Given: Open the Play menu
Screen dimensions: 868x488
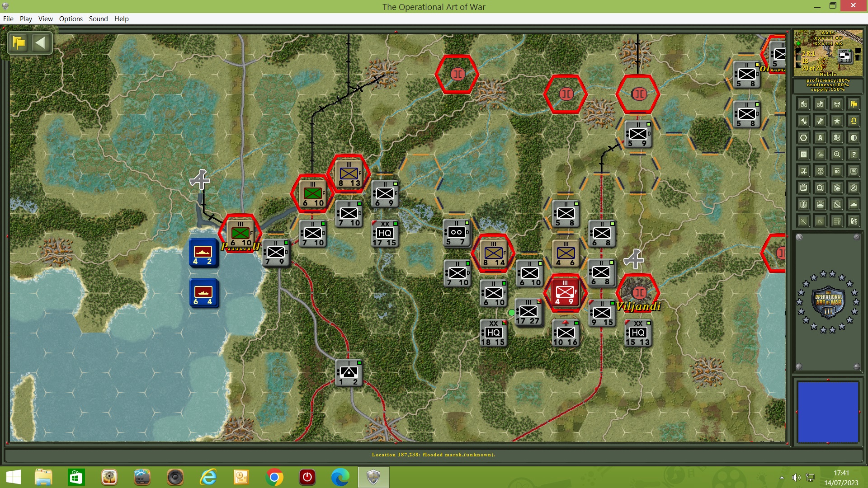Looking at the screenshot, I should pyautogui.click(x=26, y=19).
